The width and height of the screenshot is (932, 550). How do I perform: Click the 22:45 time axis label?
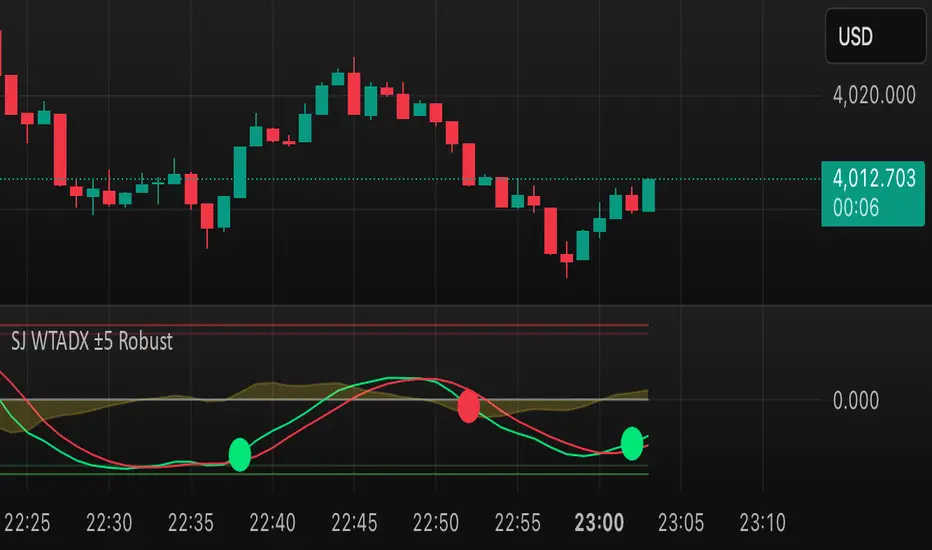click(x=354, y=523)
